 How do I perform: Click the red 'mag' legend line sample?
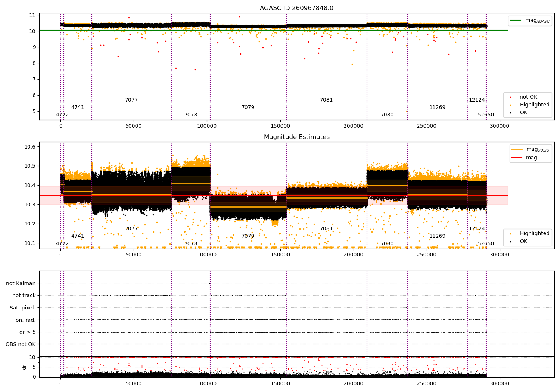[x=517, y=158]
